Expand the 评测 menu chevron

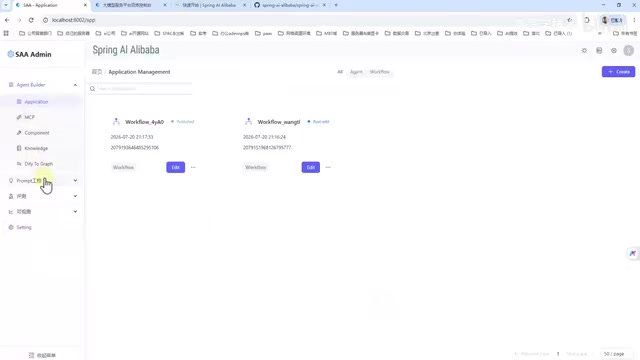75,196
